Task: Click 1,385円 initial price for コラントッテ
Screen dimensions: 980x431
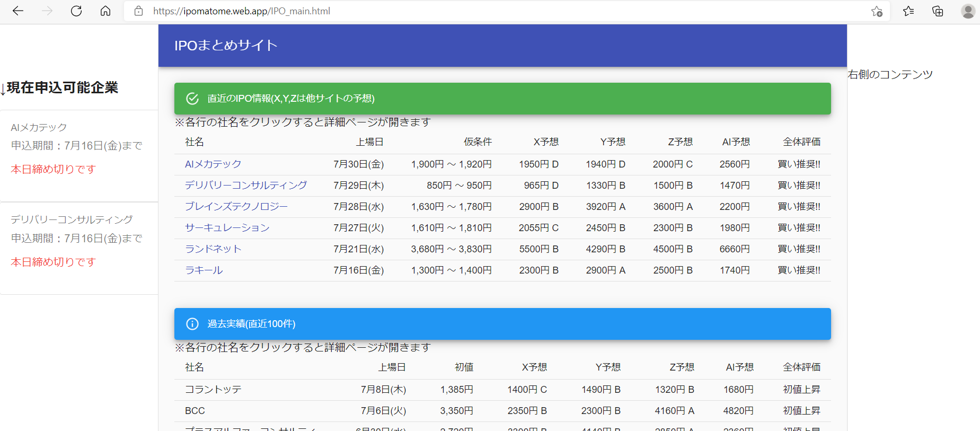Action: tap(457, 390)
